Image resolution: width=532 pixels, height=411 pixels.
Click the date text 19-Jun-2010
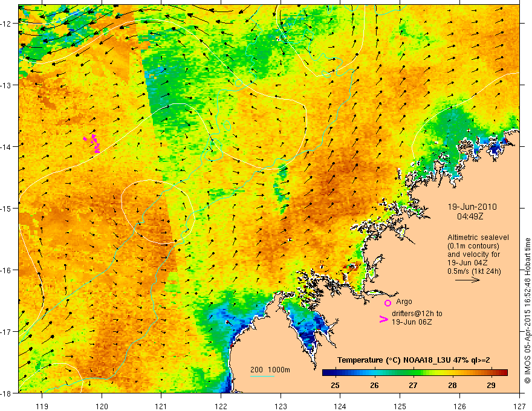[x=472, y=207]
